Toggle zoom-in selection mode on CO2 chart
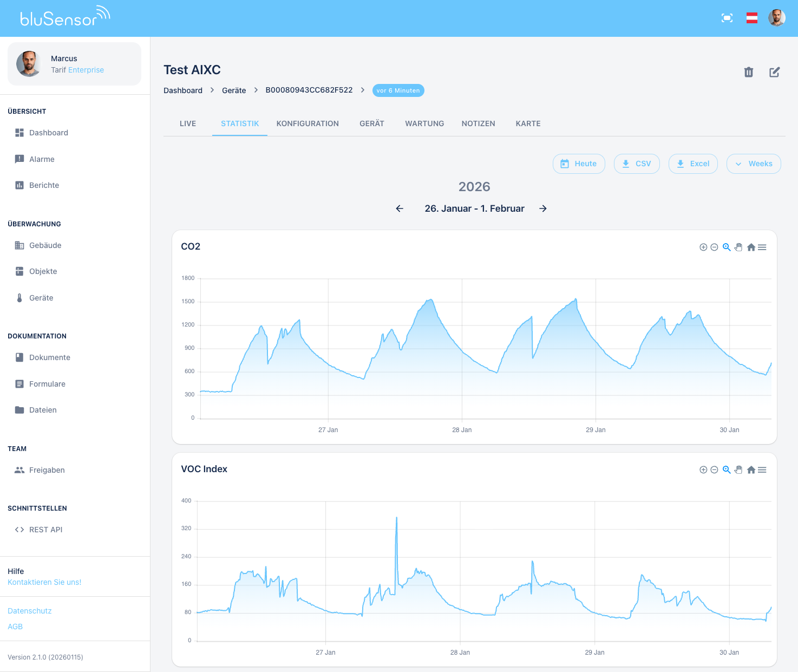This screenshot has height=672, width=798. 726,247
